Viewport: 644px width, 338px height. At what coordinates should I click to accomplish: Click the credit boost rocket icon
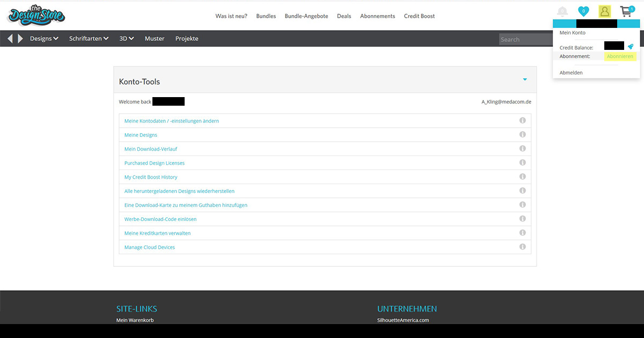(x=631, y=47)
